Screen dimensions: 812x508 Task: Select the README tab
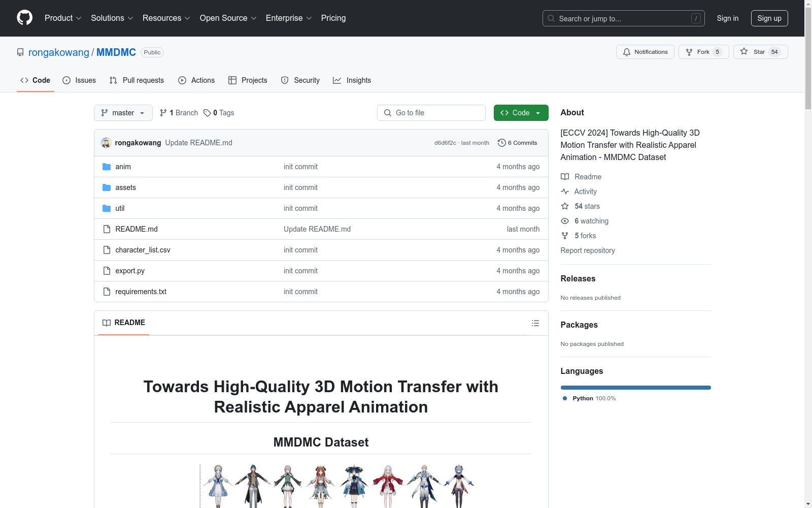[124, 323]
